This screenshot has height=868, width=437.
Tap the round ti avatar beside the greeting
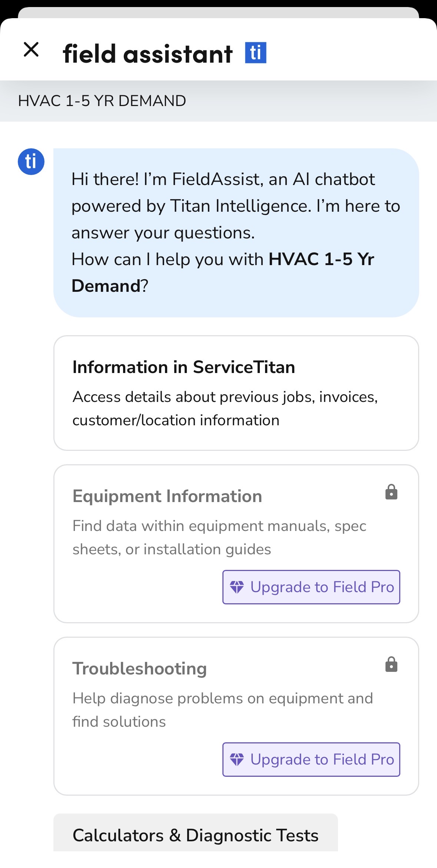coord(31,162)
